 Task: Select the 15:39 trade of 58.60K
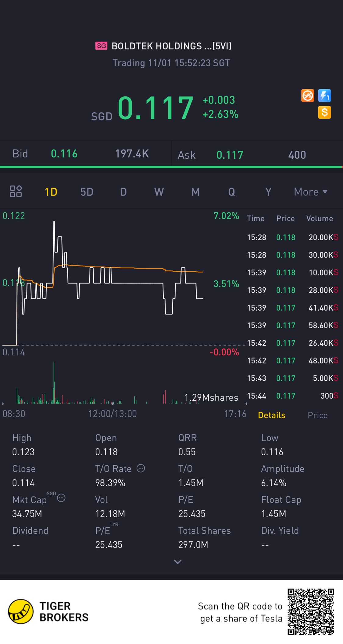pos(293,326)
